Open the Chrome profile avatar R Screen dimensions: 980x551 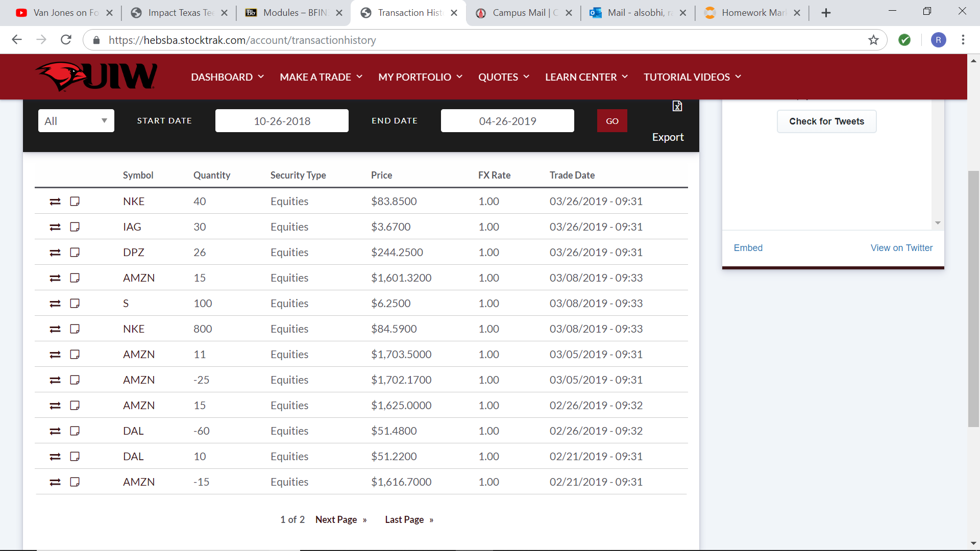938,40
